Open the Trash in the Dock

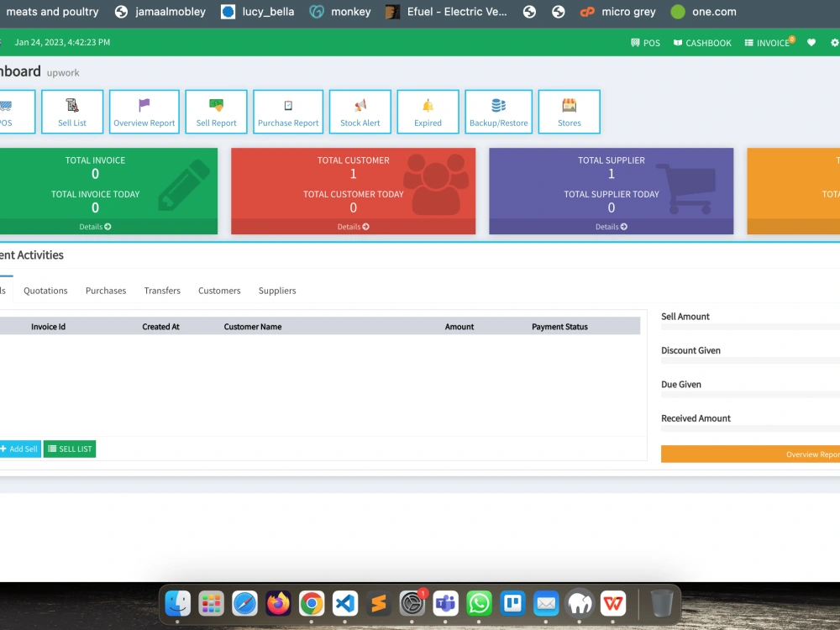tap(662, 604)
